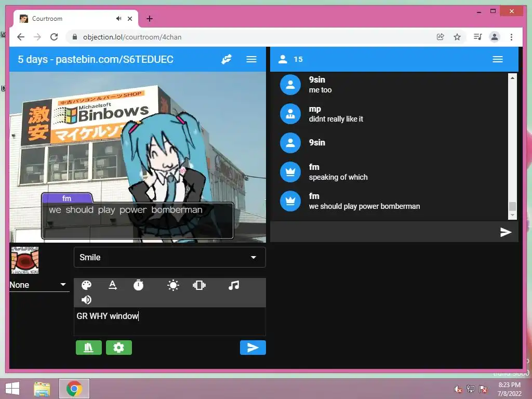Select the Courtroom browser tab
This screenshot has height=399, width=532.
76,19
